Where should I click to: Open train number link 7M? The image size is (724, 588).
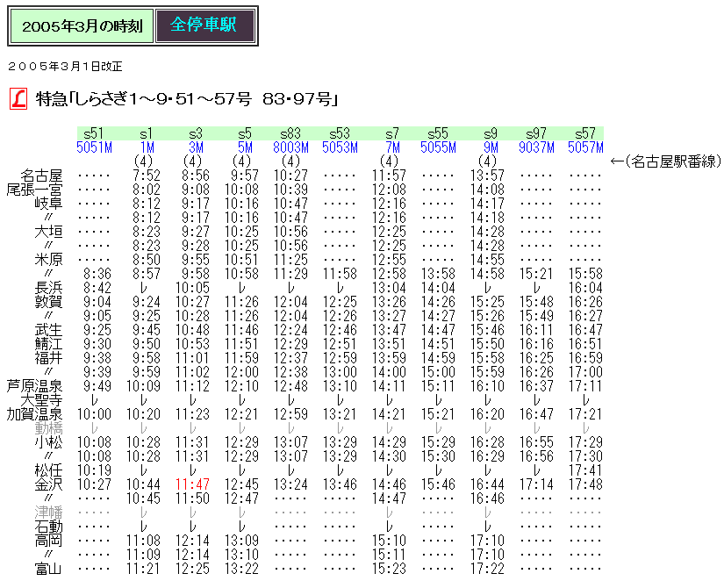(x=392, y=147)
